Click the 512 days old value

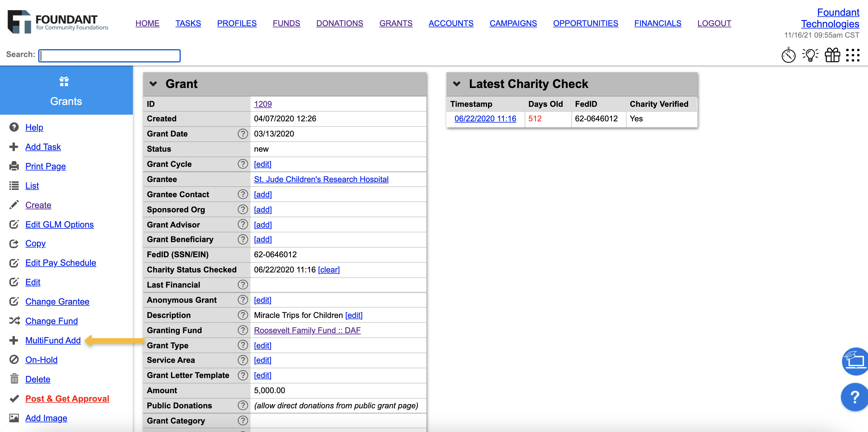tap(534, 119)
